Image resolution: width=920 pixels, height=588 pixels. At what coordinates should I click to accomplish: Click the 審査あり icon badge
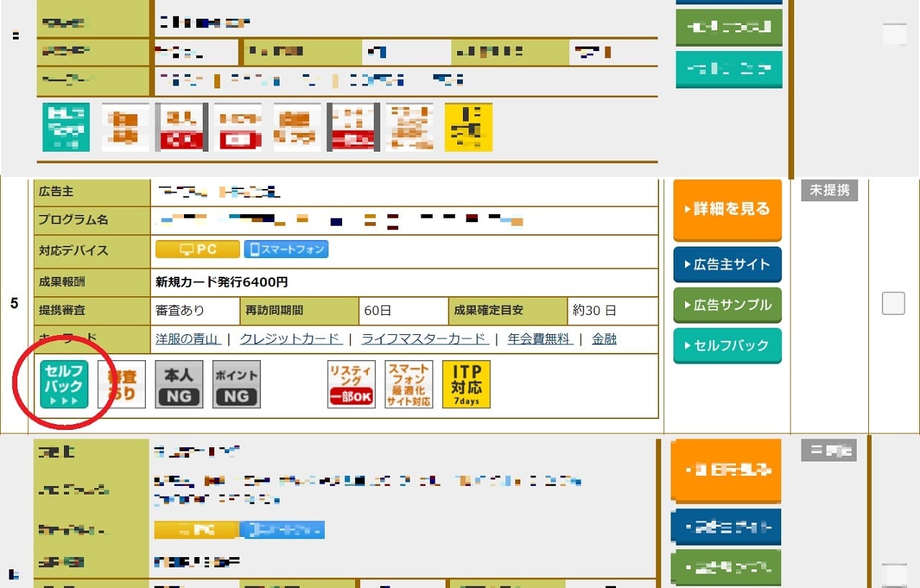[x=121, y=385]
